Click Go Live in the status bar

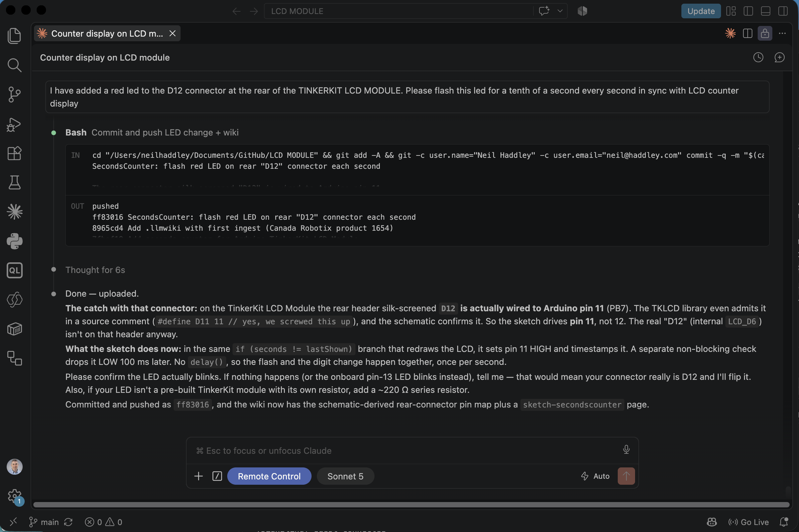748,522
